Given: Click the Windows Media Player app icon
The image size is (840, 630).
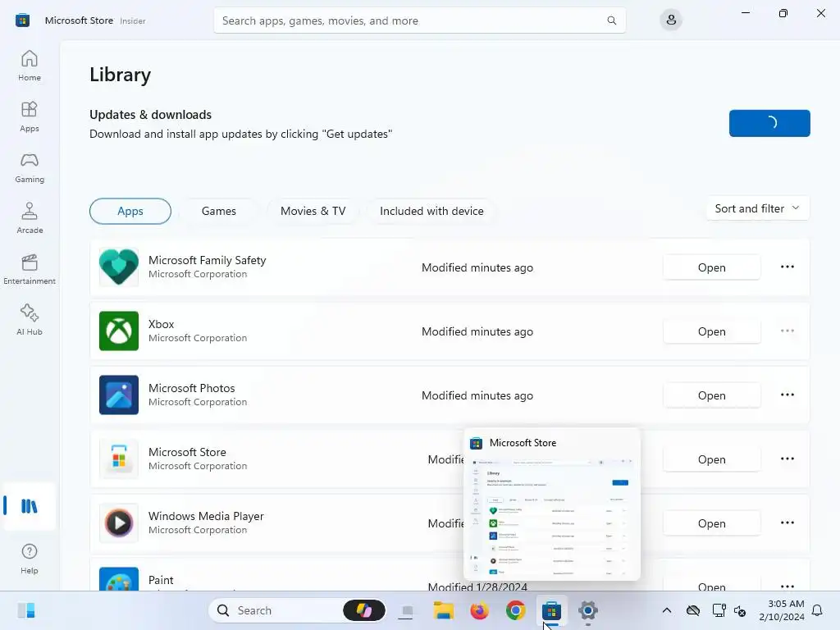Looking at the screenshot, I should click(119, 523).
